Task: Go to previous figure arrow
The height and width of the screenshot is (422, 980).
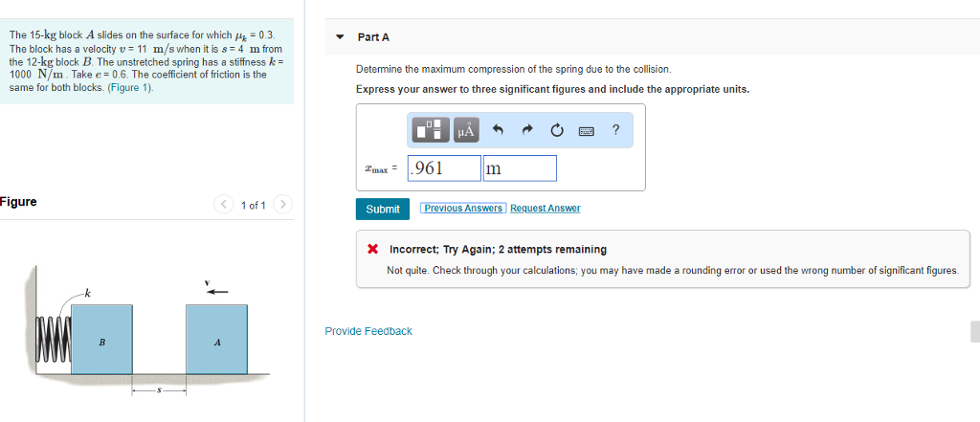Action: coord(224,205)
